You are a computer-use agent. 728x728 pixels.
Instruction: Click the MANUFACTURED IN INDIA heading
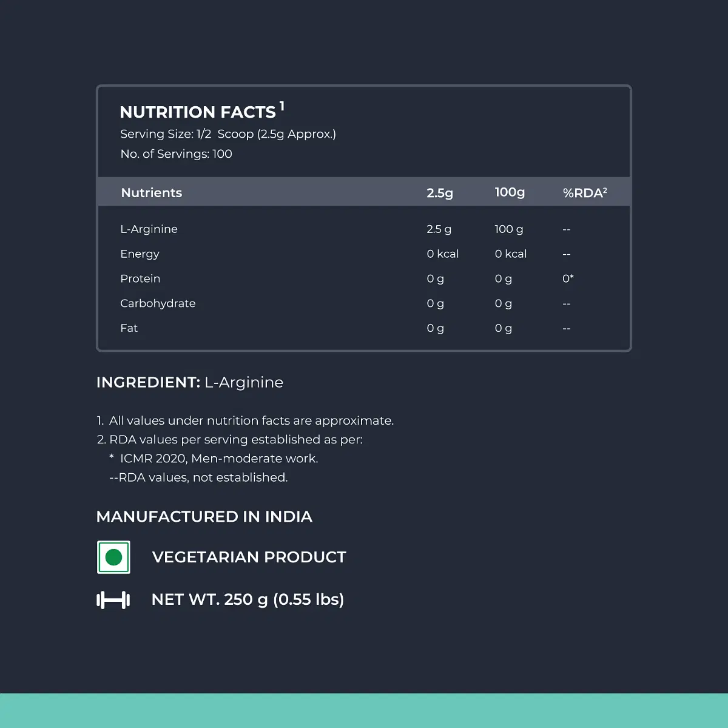[204, 517]
